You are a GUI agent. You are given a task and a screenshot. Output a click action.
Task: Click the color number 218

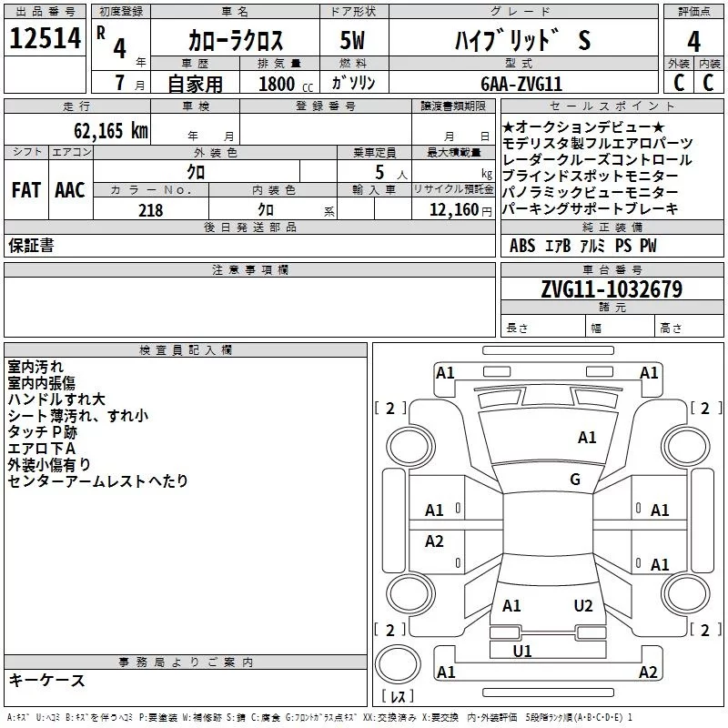click(151, 210)
